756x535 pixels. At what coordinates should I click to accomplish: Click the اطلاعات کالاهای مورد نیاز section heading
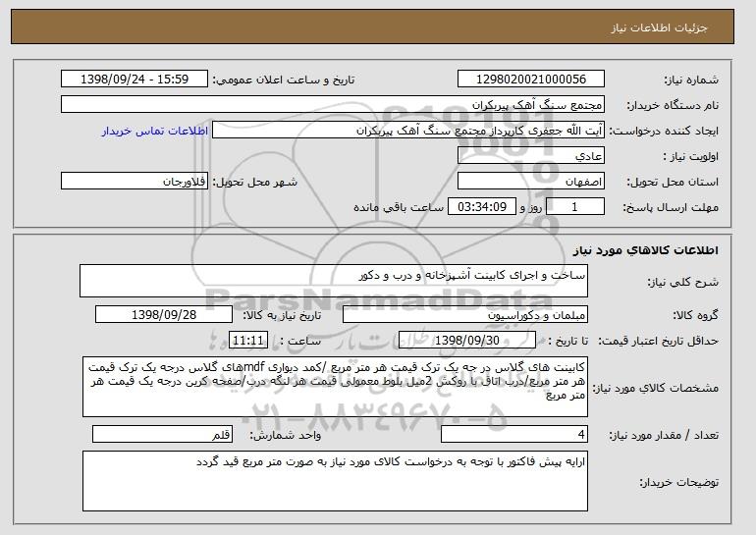click(x=646, y=250)
